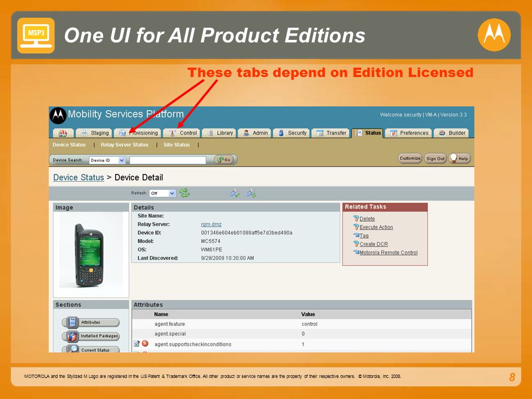Click the first wrench tool icon in toolbar
The image size is (532, 399).
click(235, 193)
